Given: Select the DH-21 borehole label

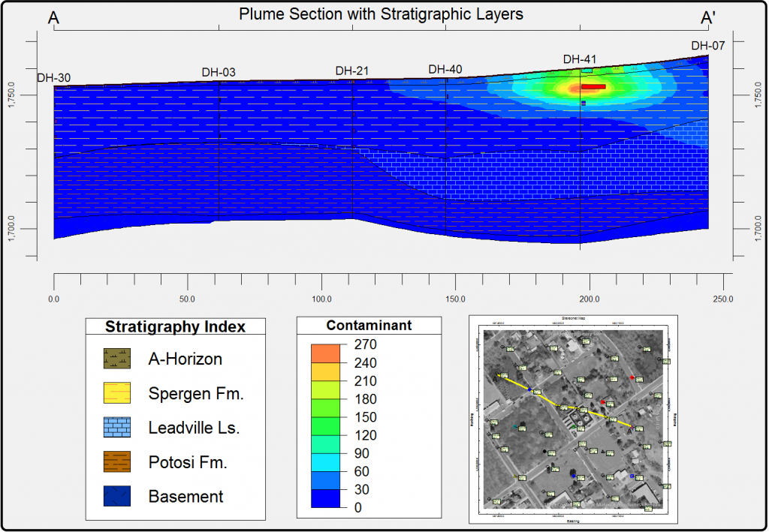Looking at the screenshot, I should click(352, 71).
